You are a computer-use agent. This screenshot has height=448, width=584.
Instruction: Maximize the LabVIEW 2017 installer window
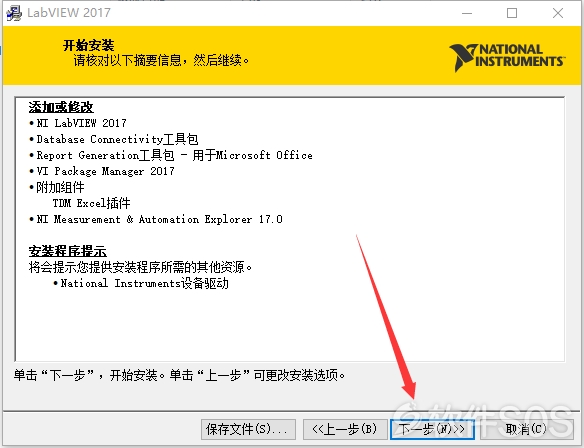coord(512,13)
